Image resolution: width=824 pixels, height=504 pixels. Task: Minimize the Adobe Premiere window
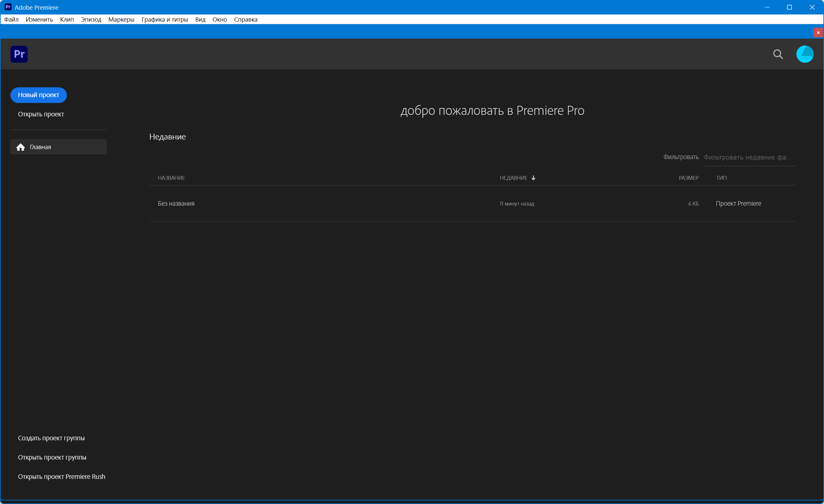[767, 7]
